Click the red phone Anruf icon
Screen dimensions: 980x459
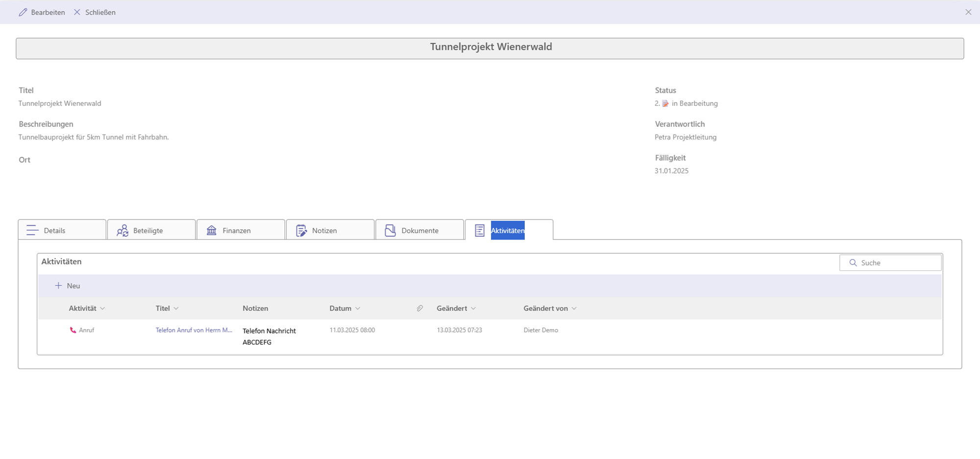coord(73,330)
